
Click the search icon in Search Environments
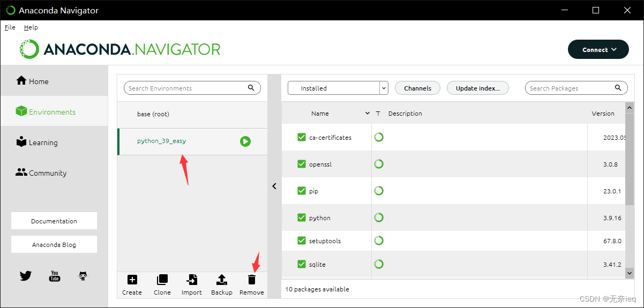click(251, 88)
